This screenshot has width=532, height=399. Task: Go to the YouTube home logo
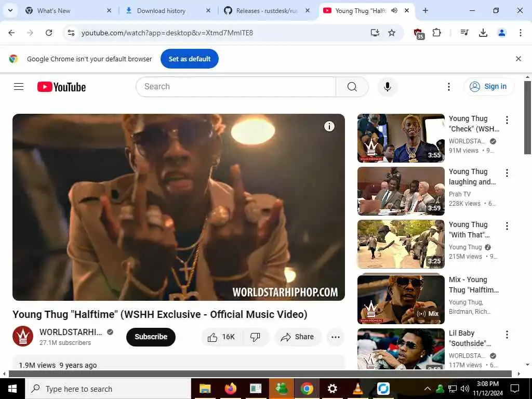(61, 87)
